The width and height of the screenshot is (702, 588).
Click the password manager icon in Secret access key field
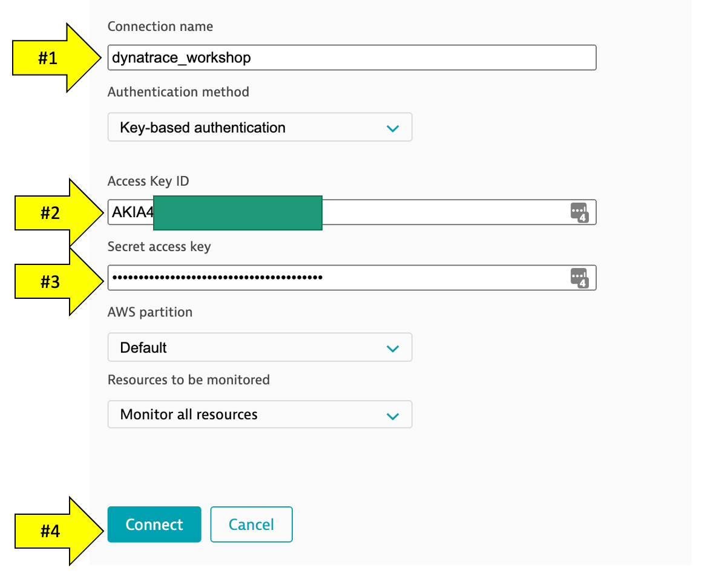pyautogui.click(x=579, y=278)
